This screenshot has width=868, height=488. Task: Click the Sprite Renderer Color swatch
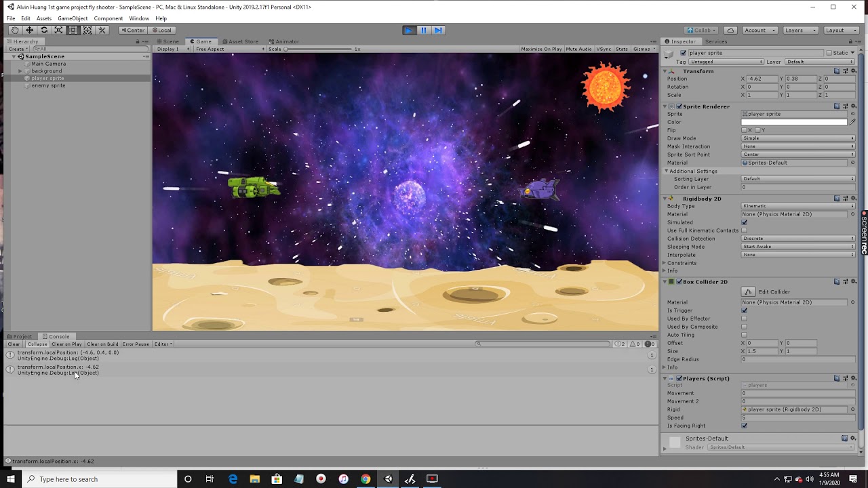(794, 122)
